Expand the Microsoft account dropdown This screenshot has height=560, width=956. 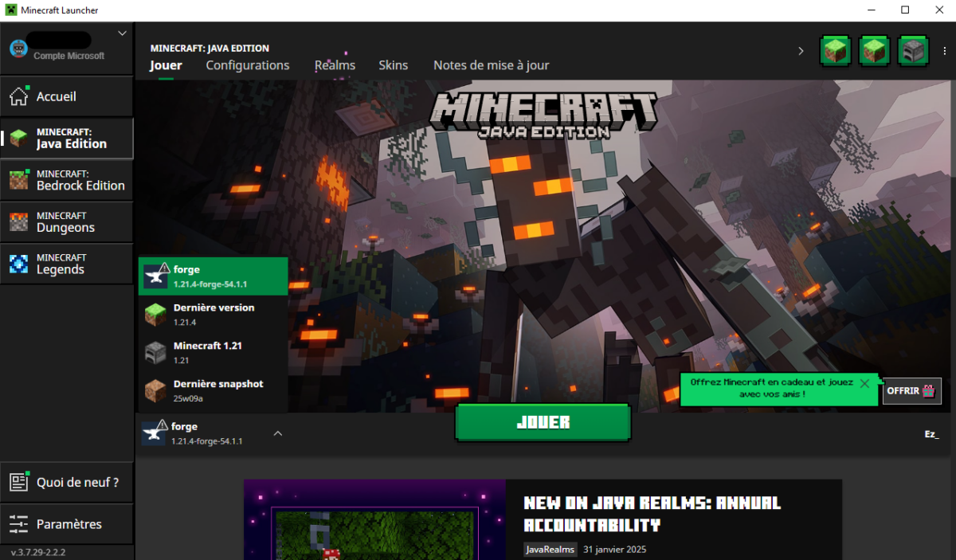(122, 33)
